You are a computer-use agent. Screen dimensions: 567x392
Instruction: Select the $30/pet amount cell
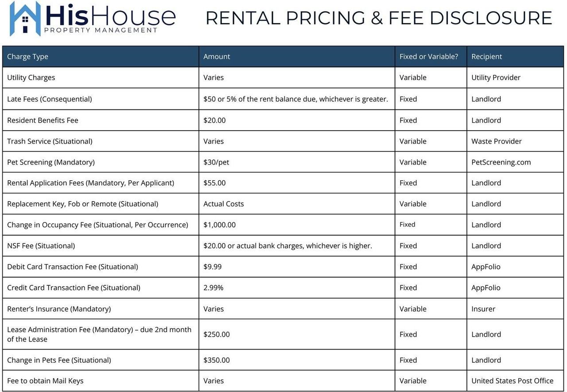pos(216,162)
